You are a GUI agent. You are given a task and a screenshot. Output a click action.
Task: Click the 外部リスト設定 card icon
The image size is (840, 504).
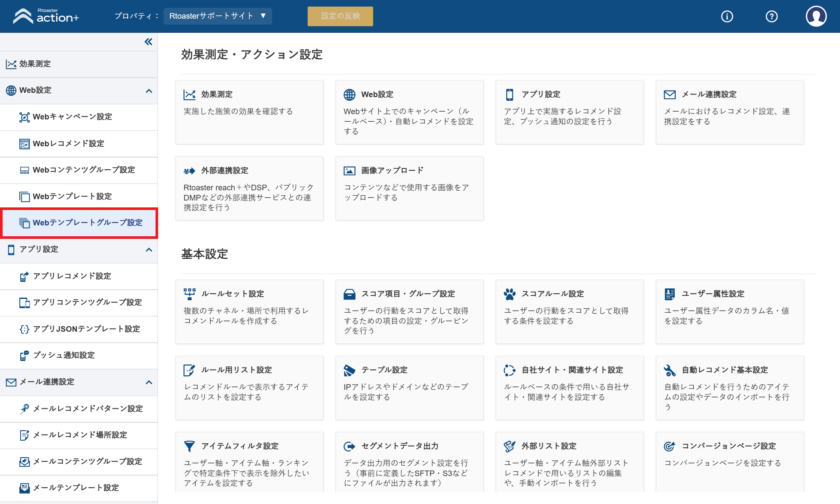pos(510,446)
